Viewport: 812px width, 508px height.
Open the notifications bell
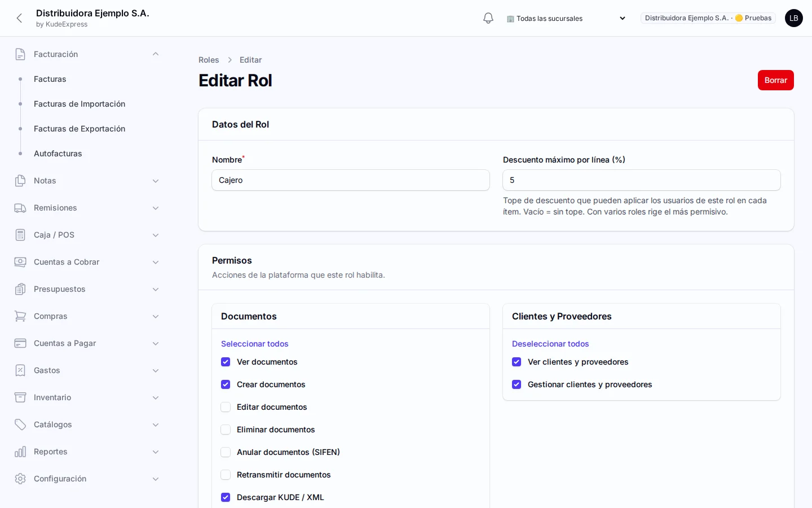(x=488, y=18)
